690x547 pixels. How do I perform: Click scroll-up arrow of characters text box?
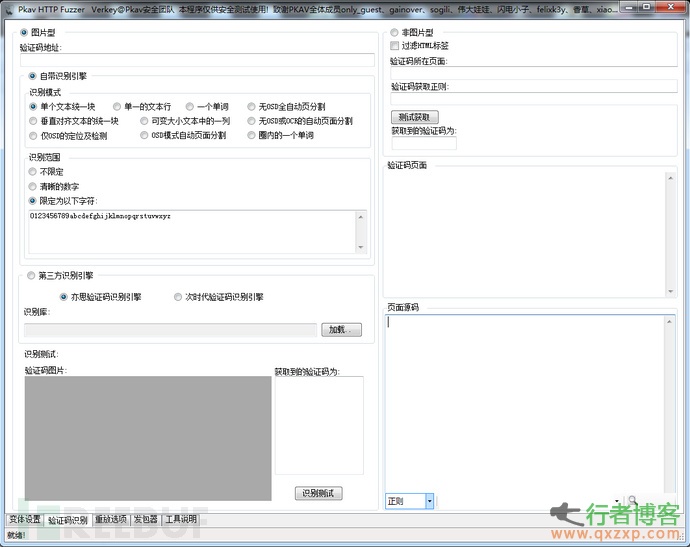[x=361, y=217]
